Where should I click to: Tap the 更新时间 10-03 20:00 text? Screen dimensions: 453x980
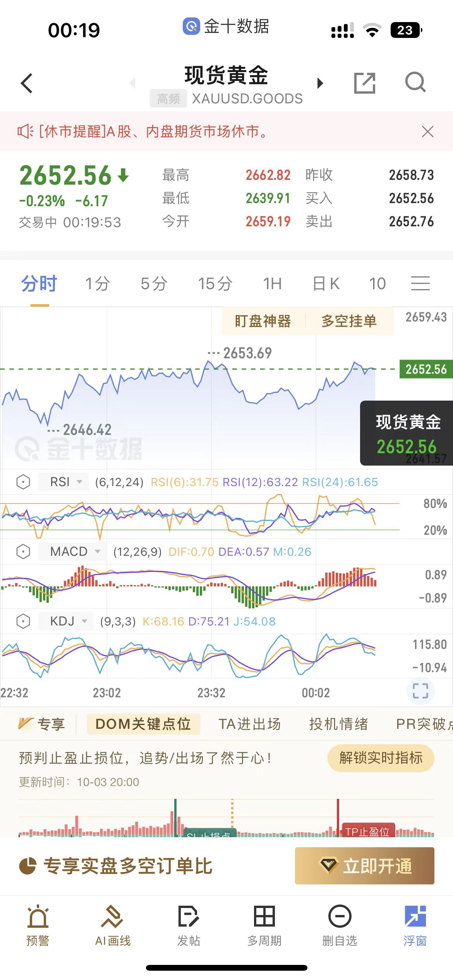[x=79, y=782]
